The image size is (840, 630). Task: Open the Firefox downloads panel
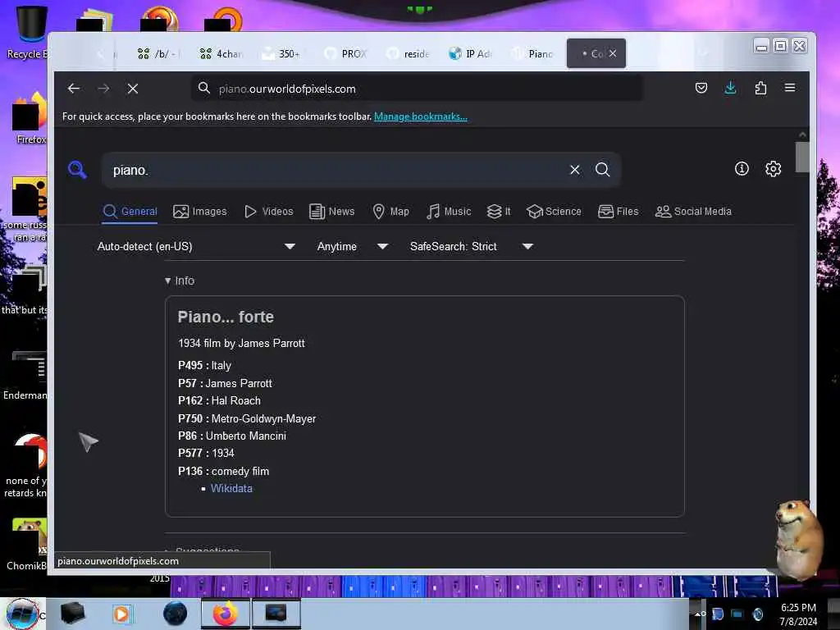[x=730, y=88]
